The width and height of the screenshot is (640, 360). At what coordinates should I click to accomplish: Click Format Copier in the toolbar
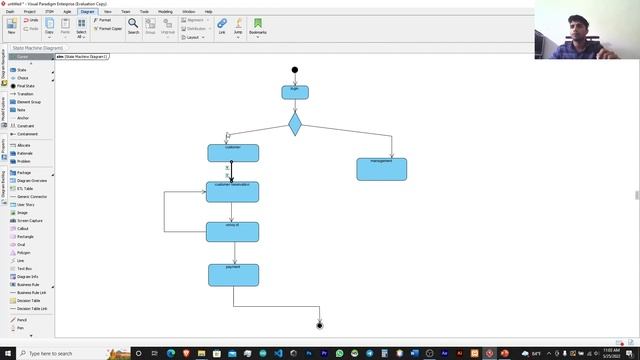point(108,29)
